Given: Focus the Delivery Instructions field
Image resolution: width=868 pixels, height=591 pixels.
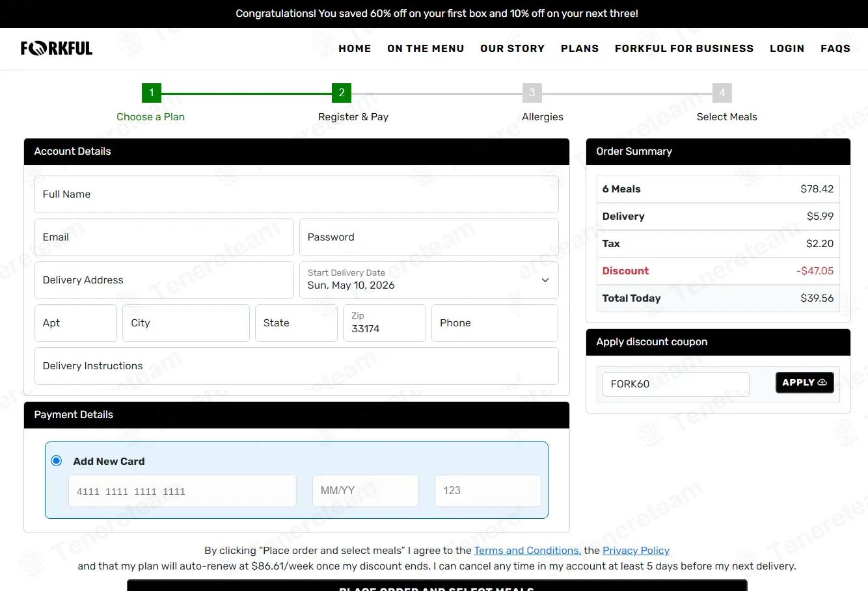Looking at the screenshot, I should [297, 366].
